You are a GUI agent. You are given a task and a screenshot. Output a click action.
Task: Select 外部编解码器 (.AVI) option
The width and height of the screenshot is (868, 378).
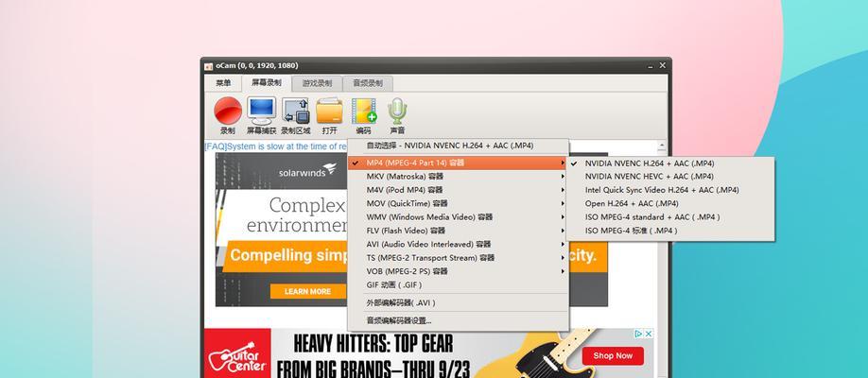(x=458, y=302)
